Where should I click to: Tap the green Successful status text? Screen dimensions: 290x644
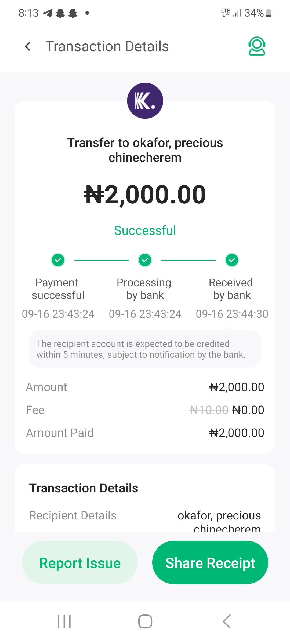click(145, 230)
